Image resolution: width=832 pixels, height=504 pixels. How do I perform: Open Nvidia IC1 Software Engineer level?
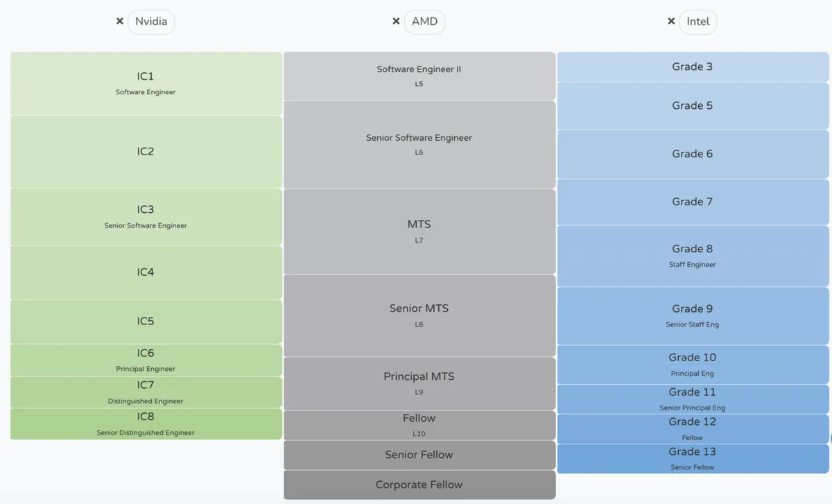[146, 83]
